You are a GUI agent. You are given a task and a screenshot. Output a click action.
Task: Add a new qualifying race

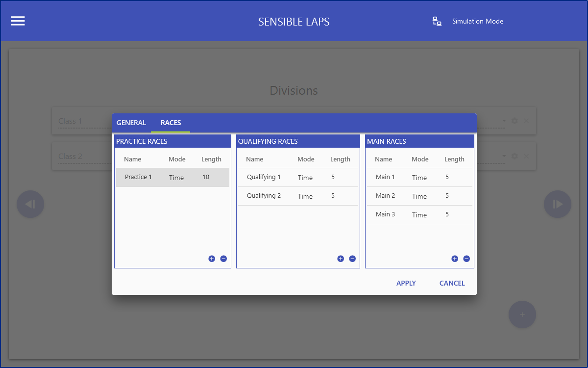tap(341, 259)
